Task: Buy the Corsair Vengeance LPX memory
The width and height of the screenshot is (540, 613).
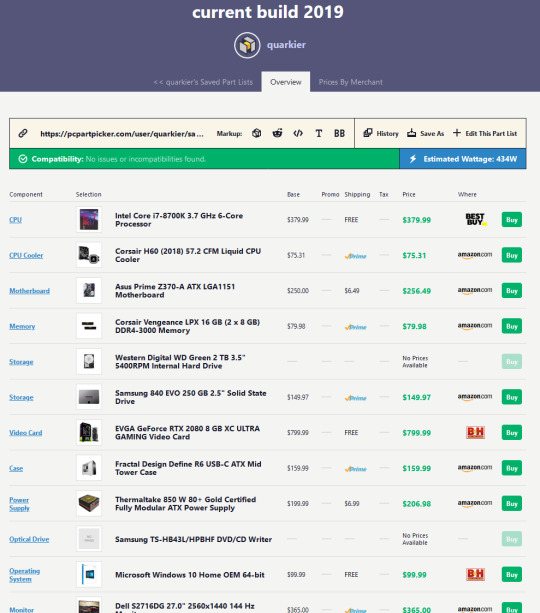Action: (511, 326)
